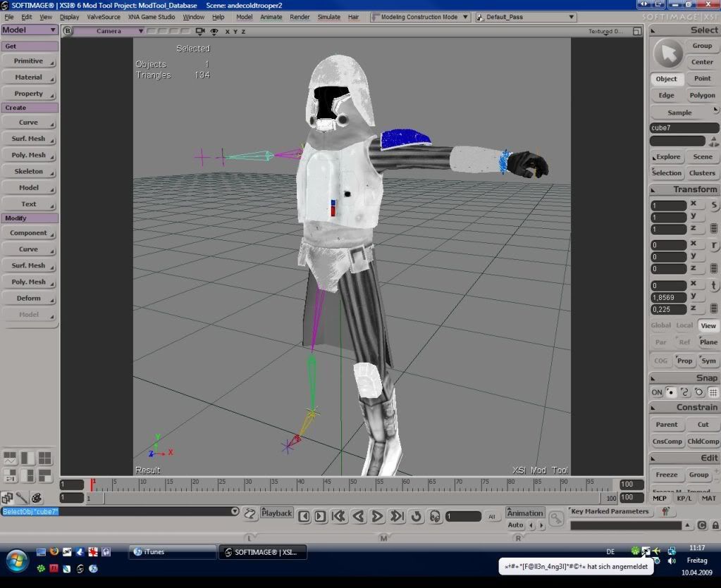Play animation forward

point(377,516)
